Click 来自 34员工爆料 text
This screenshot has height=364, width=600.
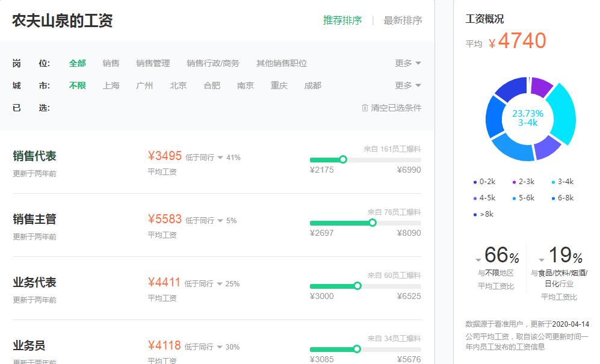394,338
